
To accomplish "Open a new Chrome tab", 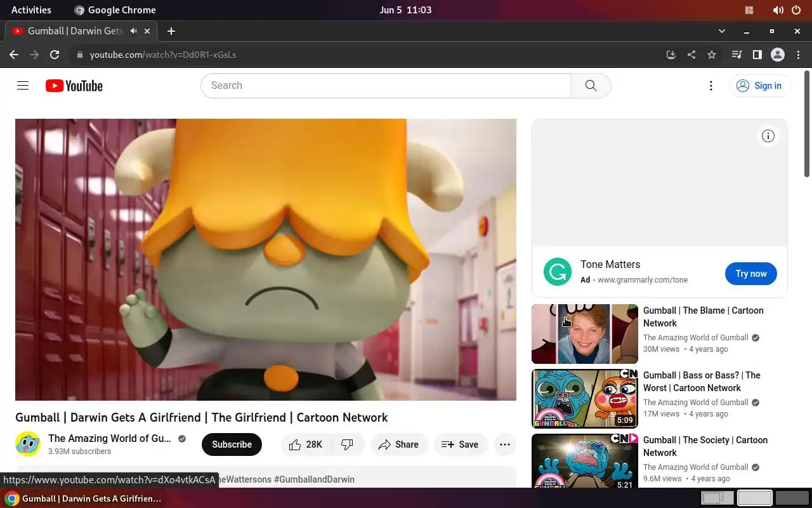I will point(171,30).
